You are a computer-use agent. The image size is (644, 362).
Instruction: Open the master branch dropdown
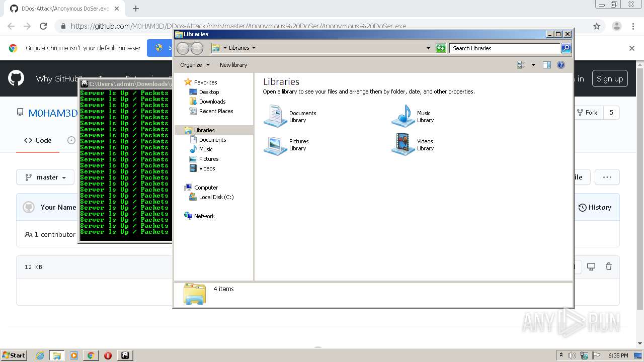coord(45,177)
